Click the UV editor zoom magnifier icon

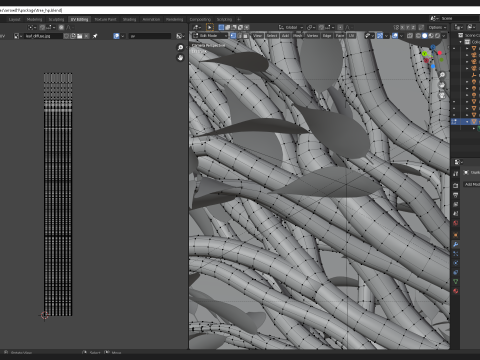point(180,48)
